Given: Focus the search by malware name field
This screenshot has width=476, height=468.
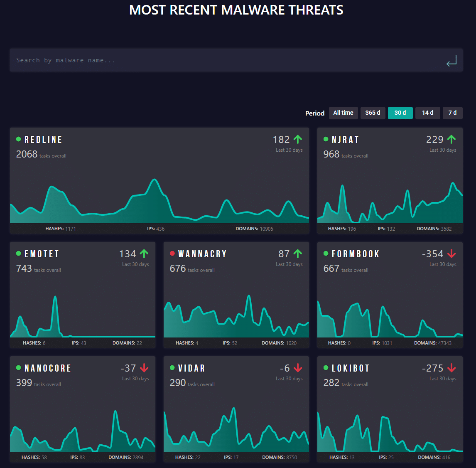Looking at the screenshot, I should pyautogui.click(x=224, y=60).
